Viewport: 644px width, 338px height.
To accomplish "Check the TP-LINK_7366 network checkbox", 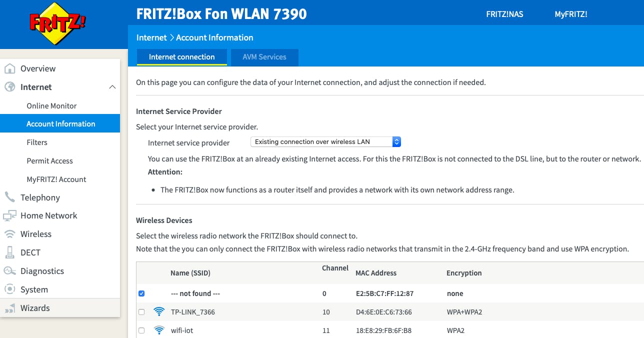I will (x=141, y=312).
